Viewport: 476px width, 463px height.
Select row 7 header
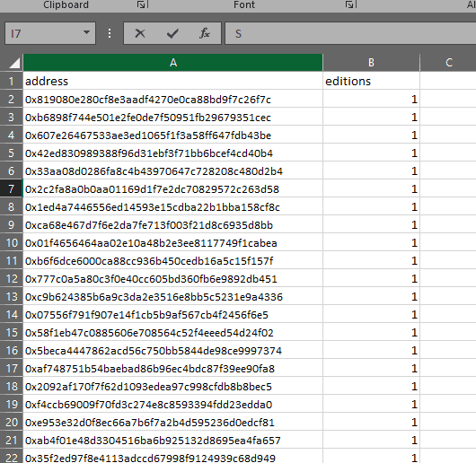pos(12,189)
